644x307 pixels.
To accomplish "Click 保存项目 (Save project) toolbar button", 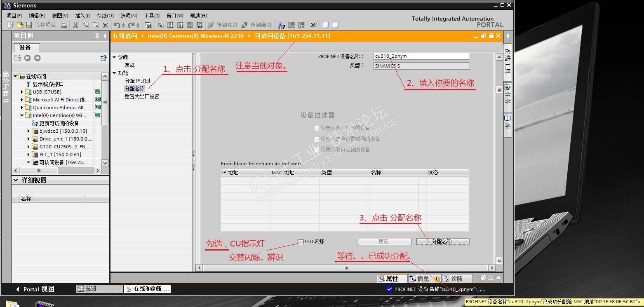I will click(x=41, y=25).
